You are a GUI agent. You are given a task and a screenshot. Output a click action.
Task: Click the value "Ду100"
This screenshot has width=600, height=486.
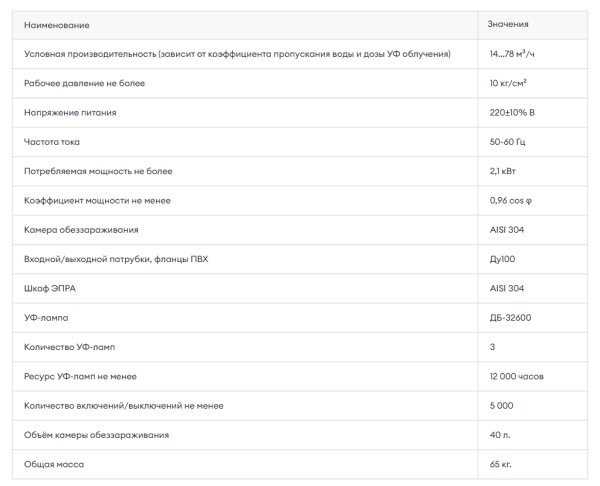coord(502,259)
